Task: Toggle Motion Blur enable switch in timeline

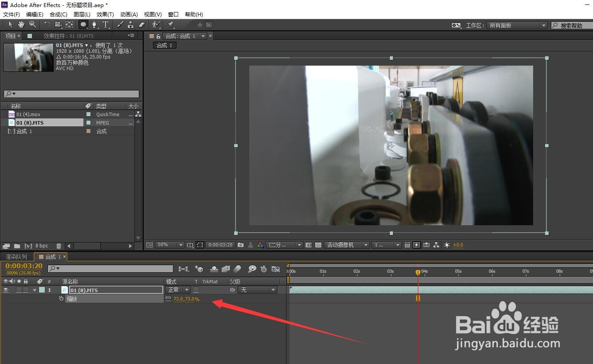Action: pyautogui.click(x=238, y=269)
